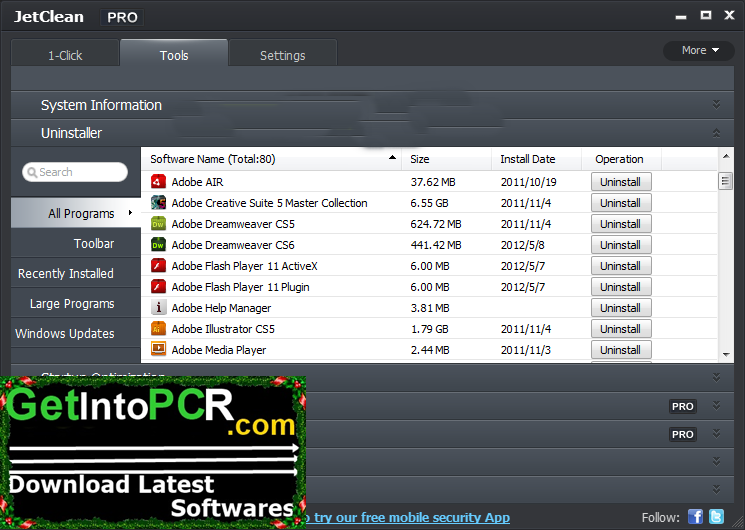Open the More dropdown menu
The height and width of the screenshot is (530, 745).
pos(699,50)
